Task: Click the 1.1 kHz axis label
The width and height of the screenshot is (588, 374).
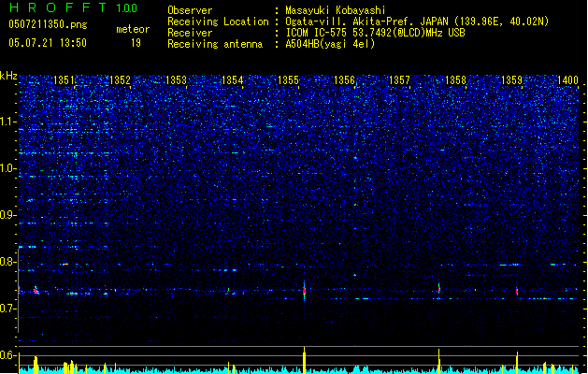Action: click(x=8, y=122)
